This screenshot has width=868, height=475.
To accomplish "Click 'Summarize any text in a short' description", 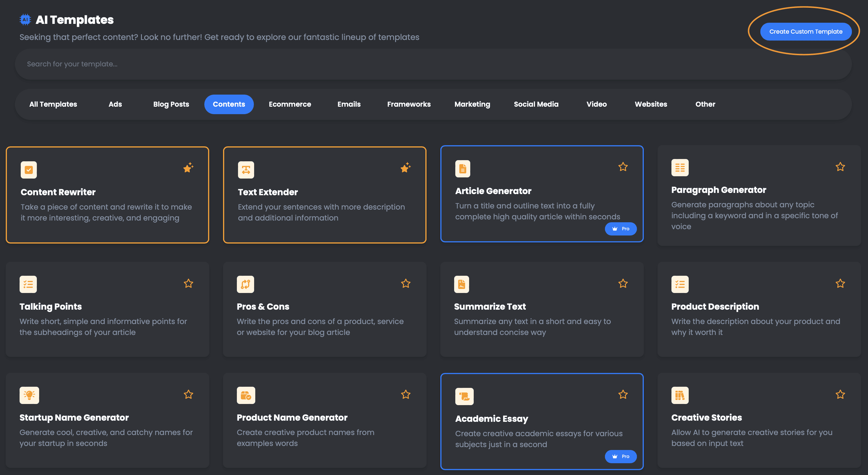I will coord(532,327).
